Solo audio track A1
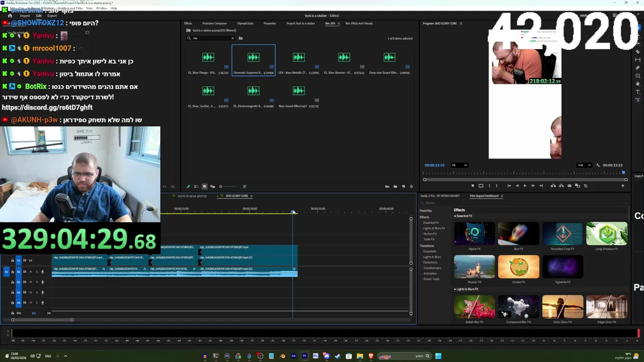The image size is (644, 362). (36, 271)
